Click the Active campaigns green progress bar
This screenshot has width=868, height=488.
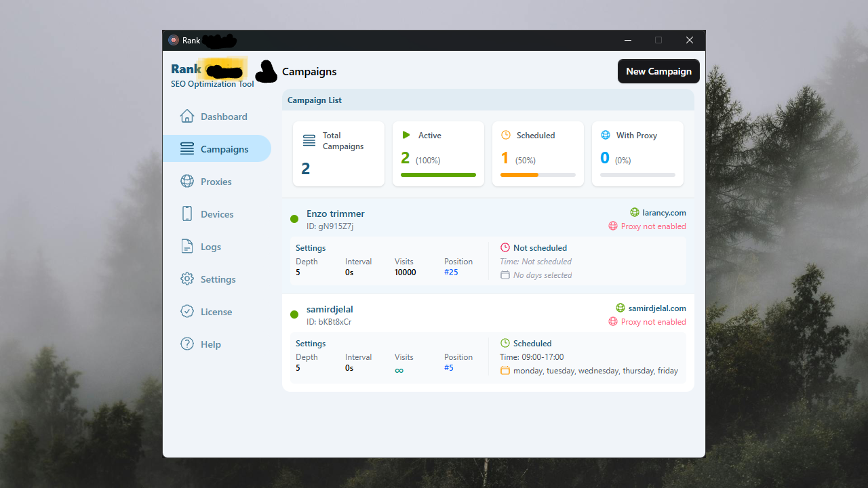point(438,175)
